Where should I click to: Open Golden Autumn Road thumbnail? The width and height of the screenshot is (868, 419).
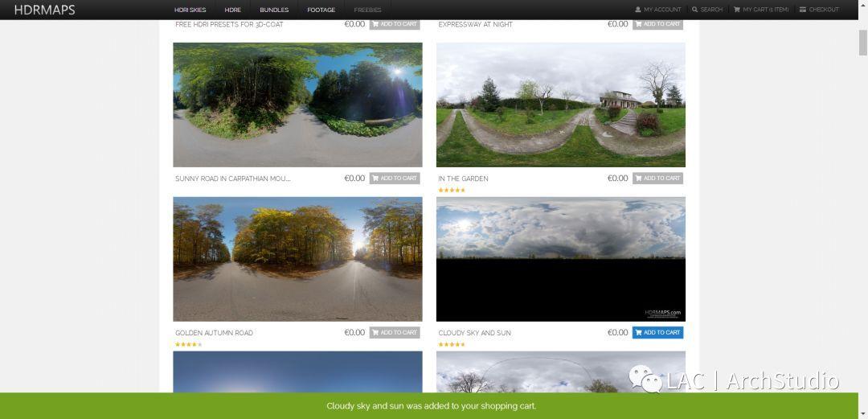298,259
